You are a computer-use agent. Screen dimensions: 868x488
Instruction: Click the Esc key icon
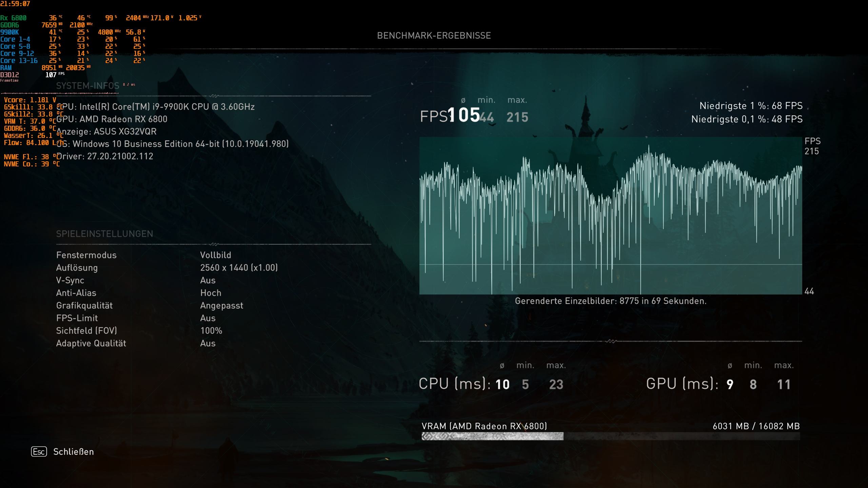39,451
